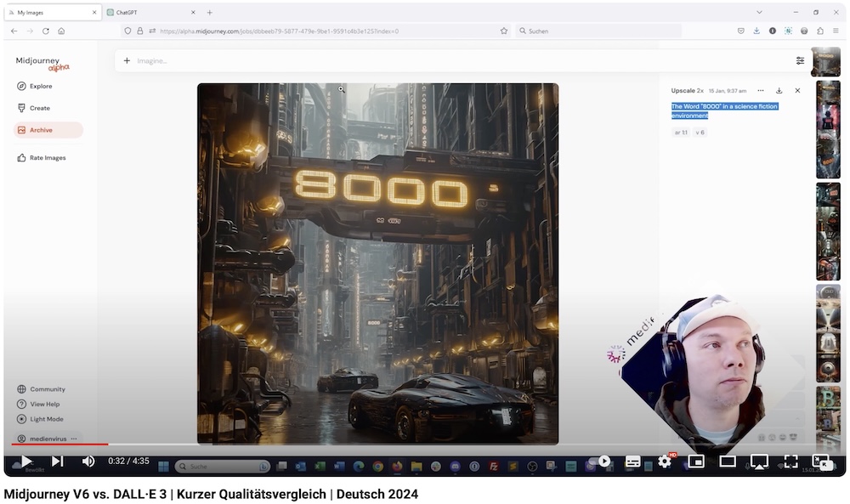Play the video
850x504 pixels.
tap(26, 462)
